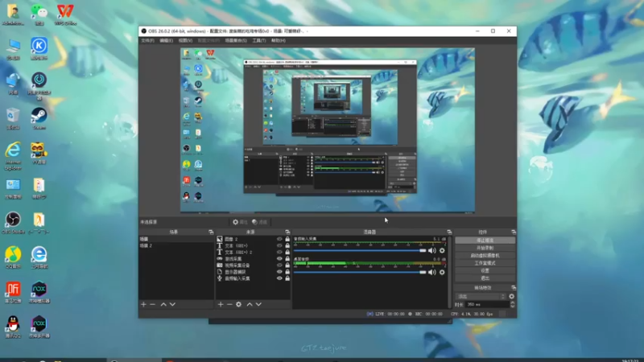The image size is (644, 362).
Task: Mute the 音频输入采集 mixer channel speaker
Action: tap(432, 250)
